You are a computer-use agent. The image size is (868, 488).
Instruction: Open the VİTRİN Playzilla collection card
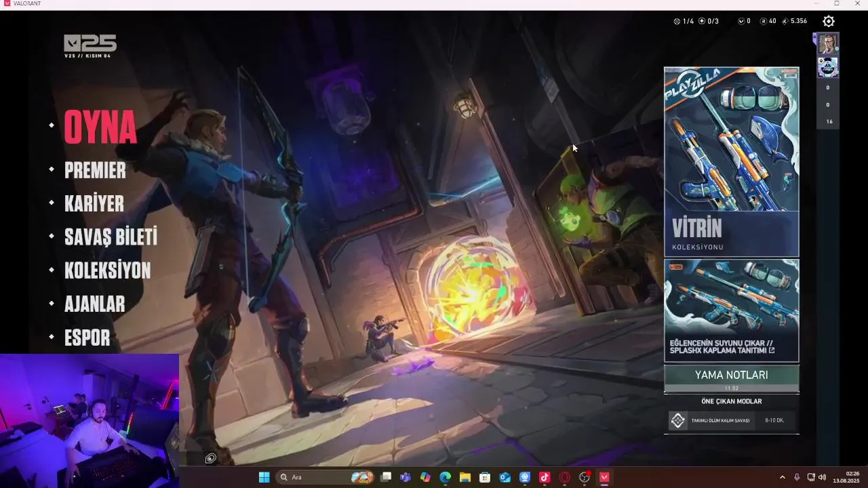731,161
